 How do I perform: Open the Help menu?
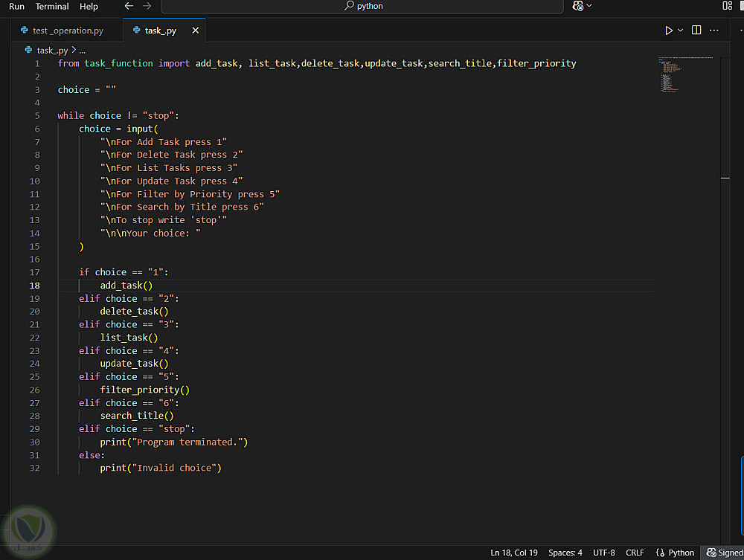click(x=89, y=6)
